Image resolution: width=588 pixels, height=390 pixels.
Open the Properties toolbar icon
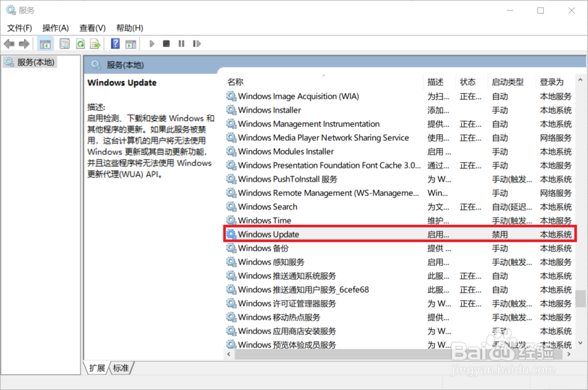(65, 44)
